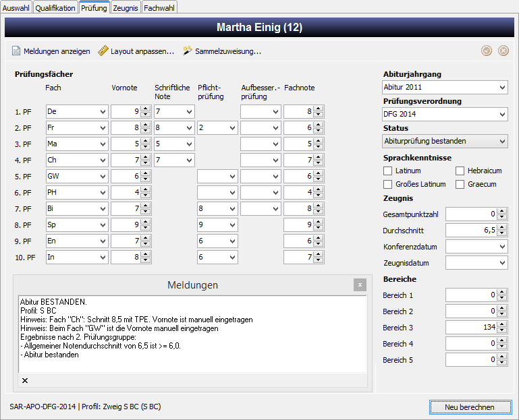
Task: Switch to the Zeugnis tab
Action: pyautogui.click(x=126, y=8)
